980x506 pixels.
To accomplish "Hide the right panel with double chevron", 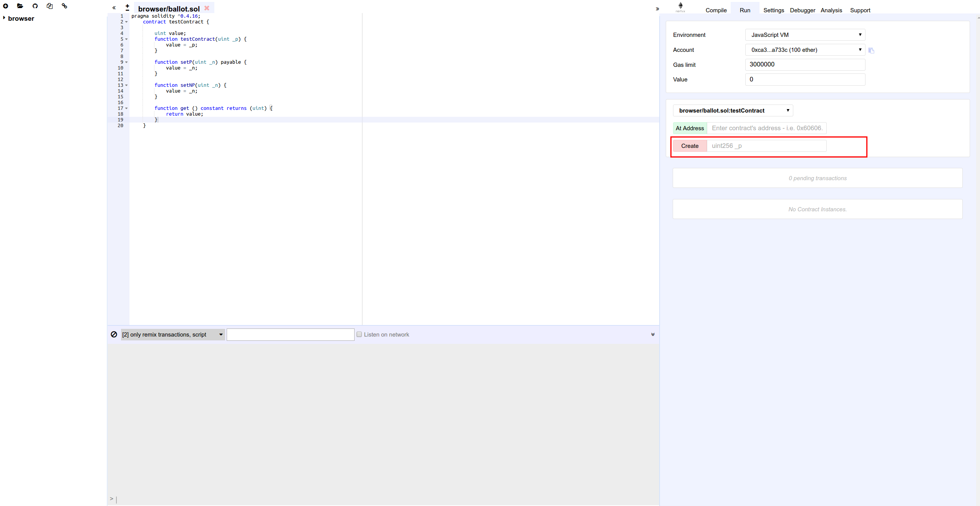I will [x=657, y=9].
